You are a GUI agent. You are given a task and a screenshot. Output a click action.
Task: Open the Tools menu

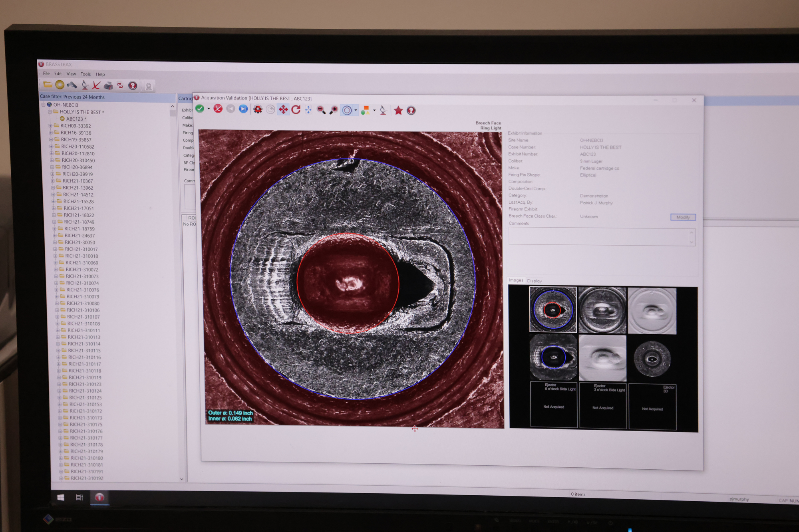(x=85, y=74)
